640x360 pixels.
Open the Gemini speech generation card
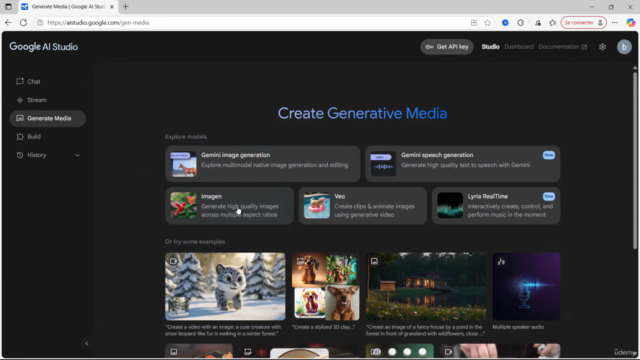point(462,164)
